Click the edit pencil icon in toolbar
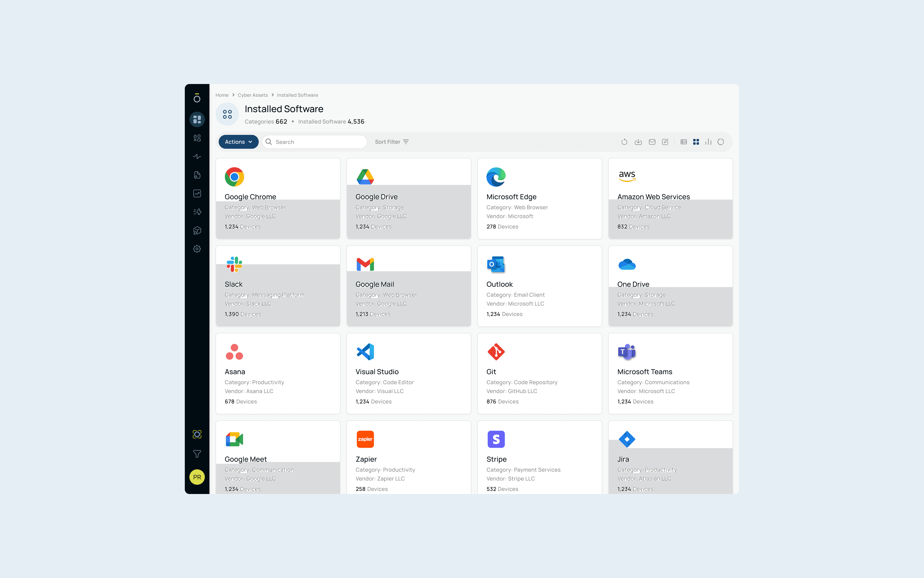The width and height of the screenshot is (924, 578). tap(665, 142)
